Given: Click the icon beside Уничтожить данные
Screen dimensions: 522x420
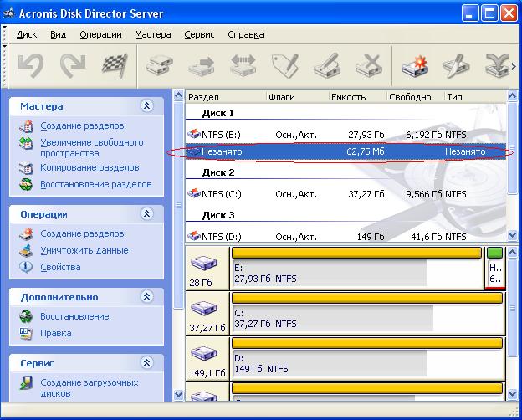Looking at the screenshot, I should [26, 250].
